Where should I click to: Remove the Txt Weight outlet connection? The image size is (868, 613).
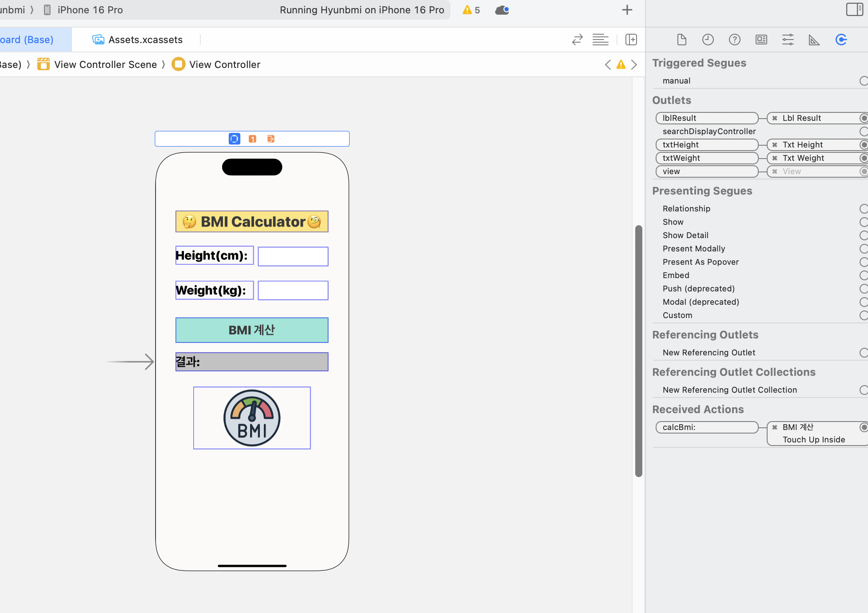(775, 158)
